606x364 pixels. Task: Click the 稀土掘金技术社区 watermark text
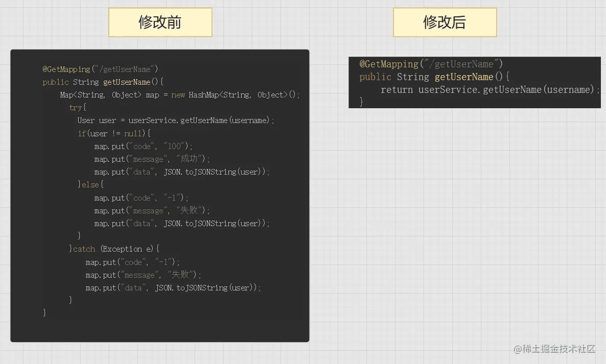click(554, 349)
